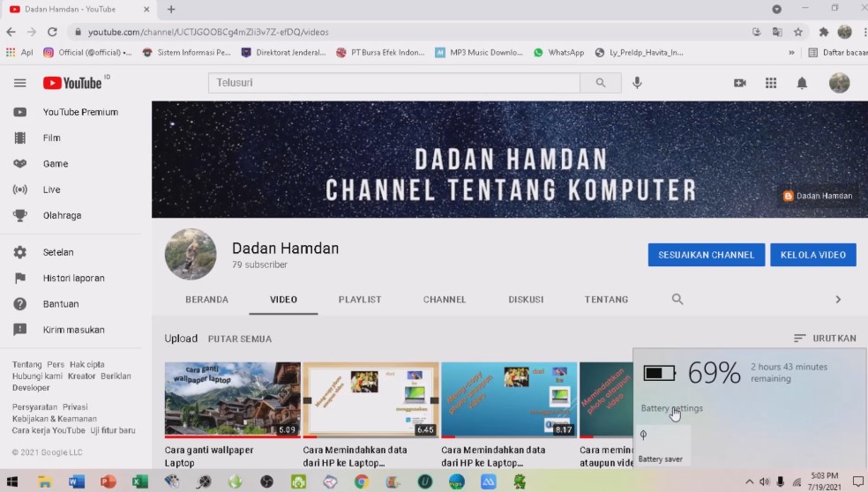Screen dimensions: 868x492
Task: Open Chrome extensions puzzle icon
Action: click(x=824, y=32)
